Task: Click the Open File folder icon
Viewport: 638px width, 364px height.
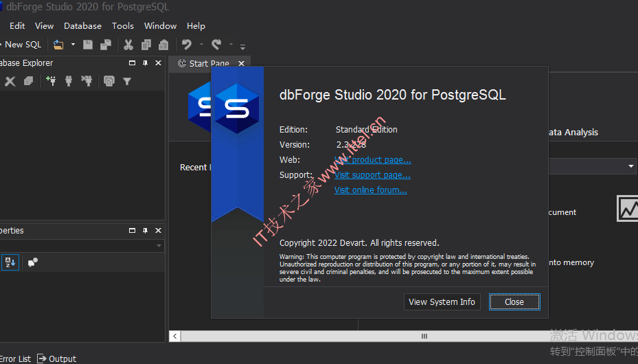Action: click(58, 45)
